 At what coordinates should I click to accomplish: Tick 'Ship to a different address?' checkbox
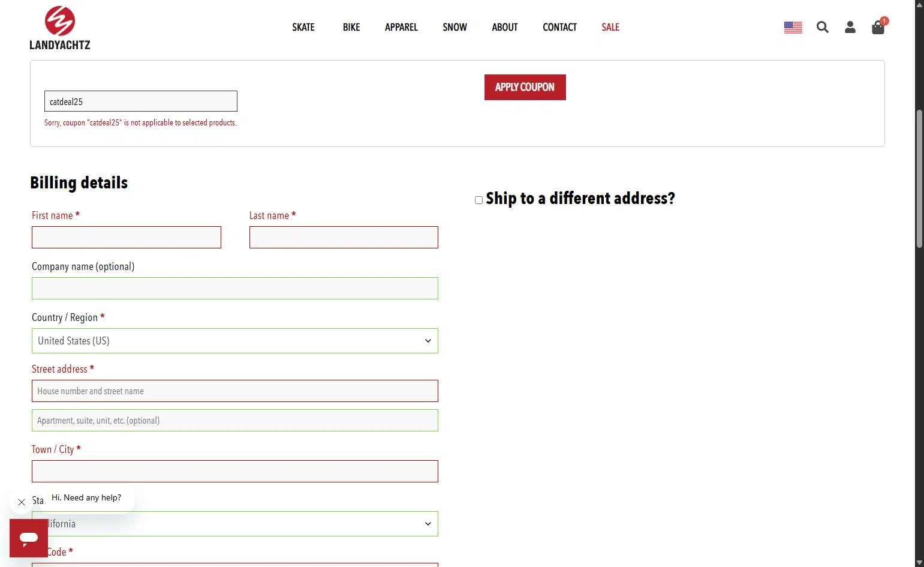(x=478, y=200)
